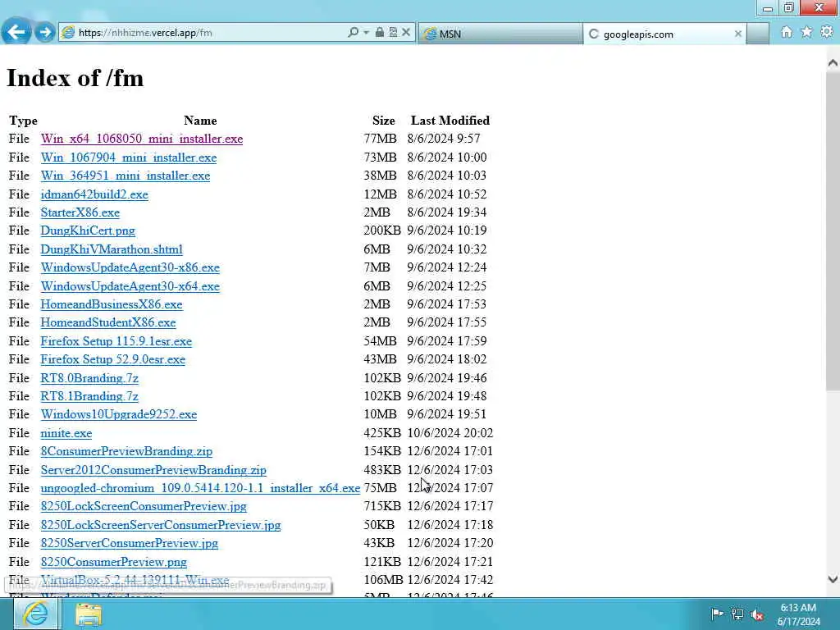The width and height of the screenshot is (840, 630).
Task: Open the ninite.exe link
Action: pyautogui.click(x=66, y=433)
